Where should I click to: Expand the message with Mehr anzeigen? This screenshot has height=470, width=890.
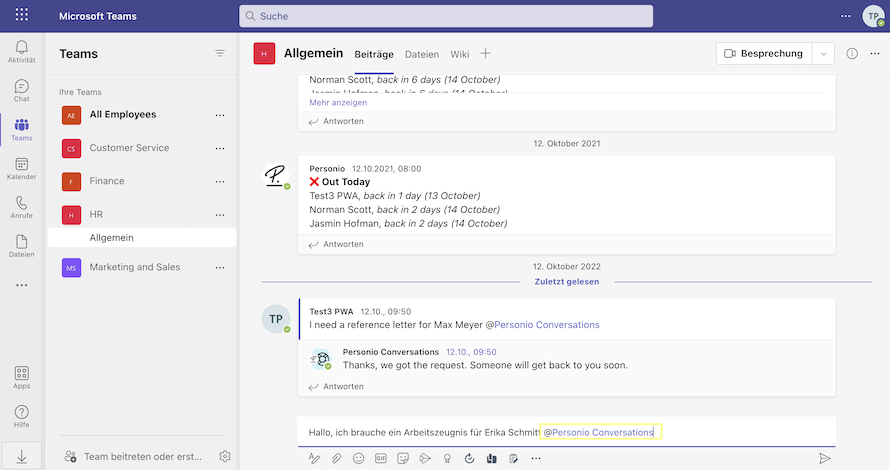338,102
